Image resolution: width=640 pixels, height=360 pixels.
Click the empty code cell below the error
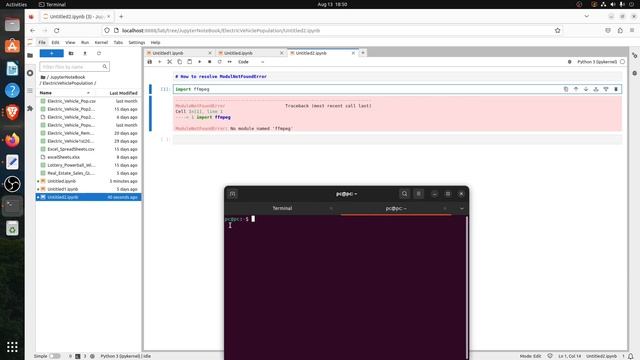point(397,140)
